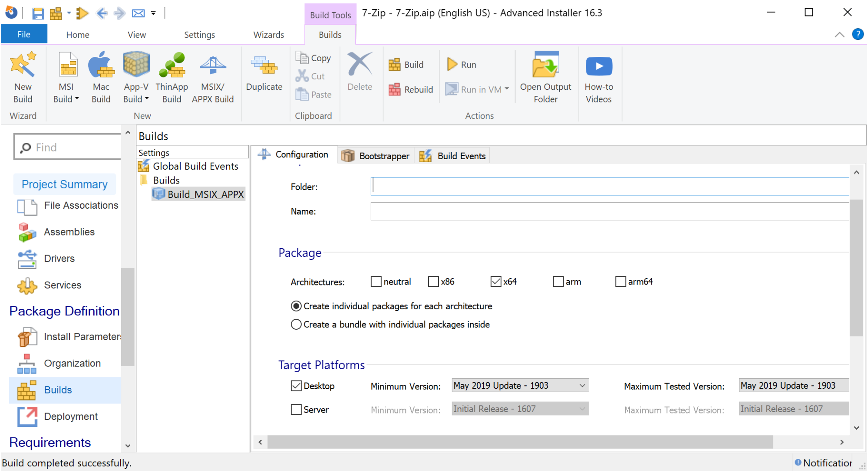The height and width of the screenshot is (472, 868).
Task: Navigate back using the left arrow
Action: click(102, 13)
